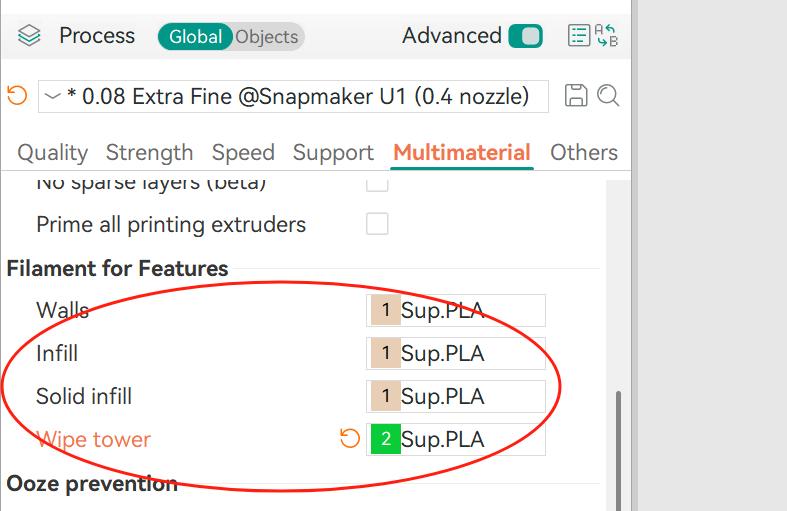Save the current process preset
The width and height of the screenshot is (787, 511).
click(576, 96)
